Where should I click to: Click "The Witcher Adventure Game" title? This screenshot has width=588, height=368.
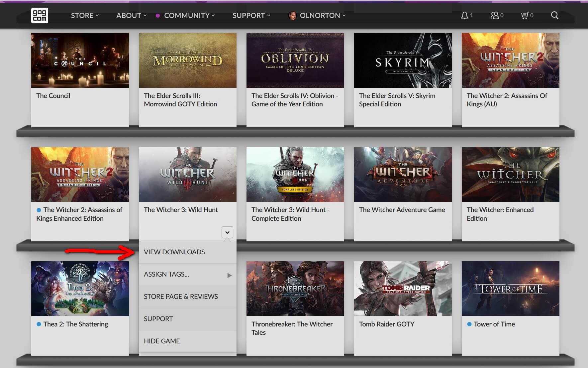[x=402, y=210]
